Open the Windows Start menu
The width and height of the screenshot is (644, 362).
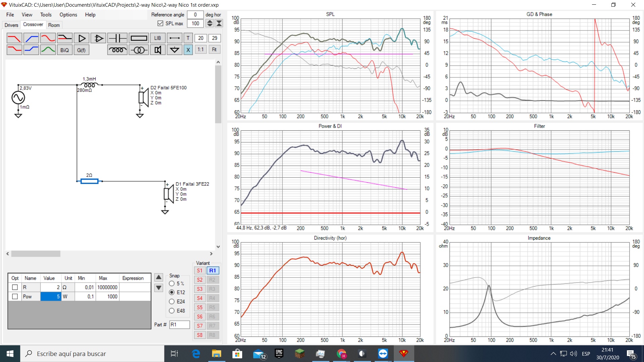(10, 354)
